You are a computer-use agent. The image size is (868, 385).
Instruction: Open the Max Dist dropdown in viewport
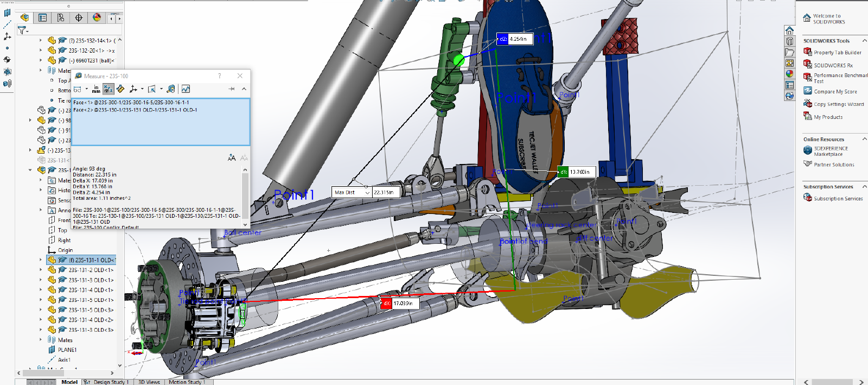[367, 192]
